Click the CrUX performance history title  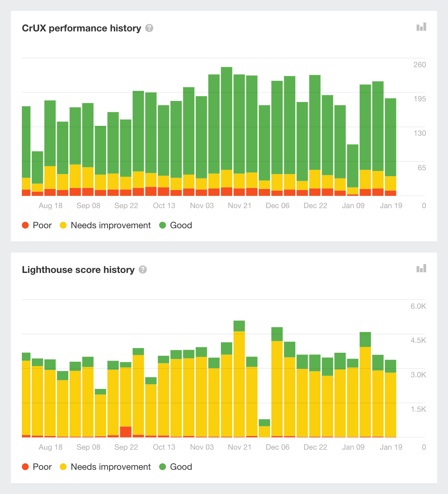81,28
